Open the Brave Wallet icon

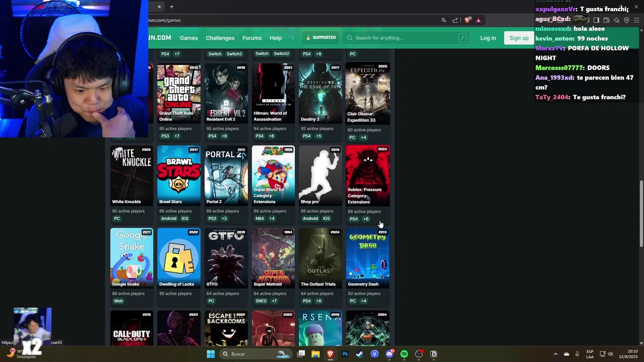(606, 20)
